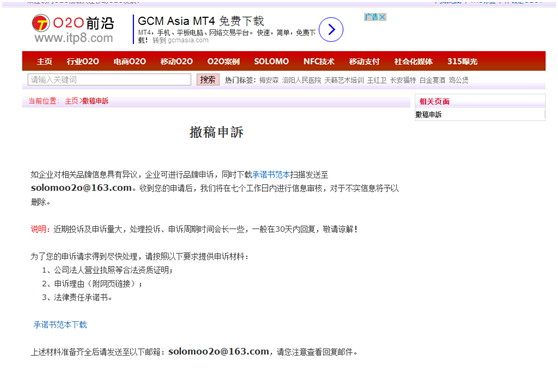Open the O2O案例 navigation item
The width and height of the screenshot is (558, 374).
(x=223, y=62)
